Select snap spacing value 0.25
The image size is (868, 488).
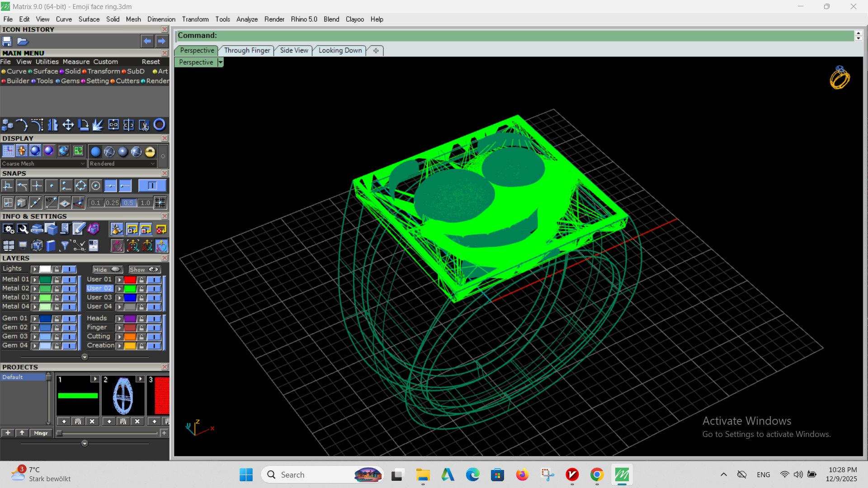point(112,203)
